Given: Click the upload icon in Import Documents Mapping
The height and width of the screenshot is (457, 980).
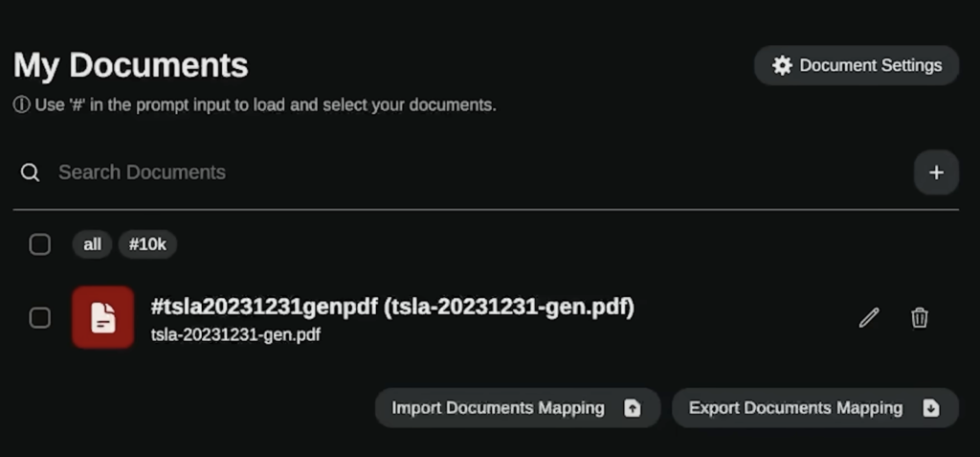Looking at the screenshot, I should (x=633, y=408).
